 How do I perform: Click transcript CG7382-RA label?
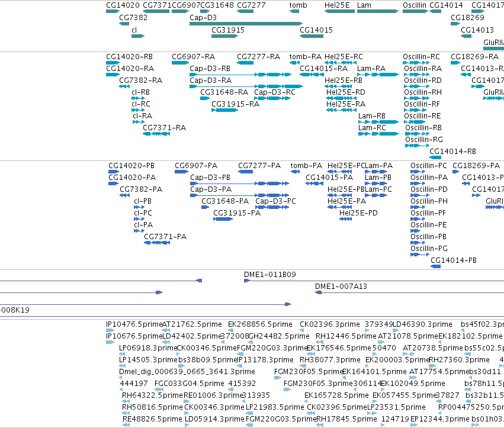140,81
